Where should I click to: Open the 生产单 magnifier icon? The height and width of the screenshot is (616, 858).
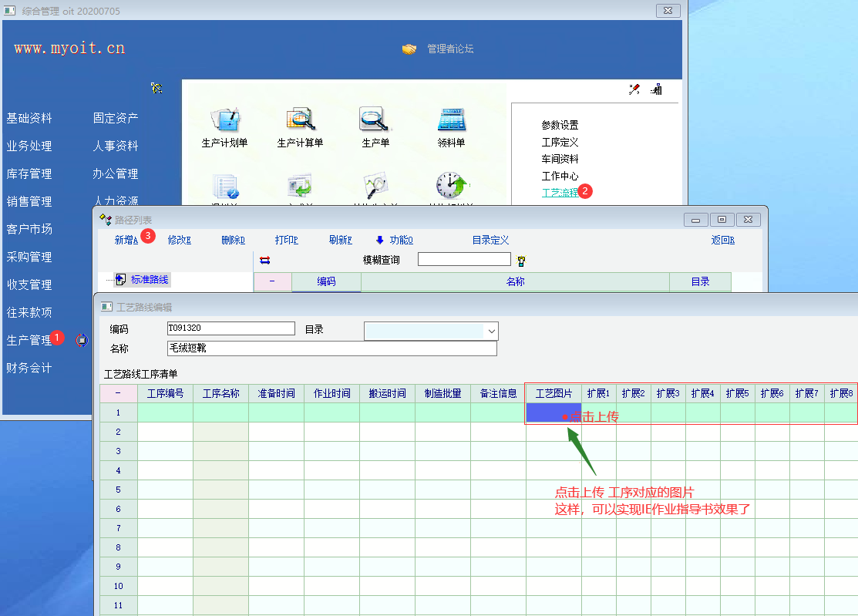(375, 120)
